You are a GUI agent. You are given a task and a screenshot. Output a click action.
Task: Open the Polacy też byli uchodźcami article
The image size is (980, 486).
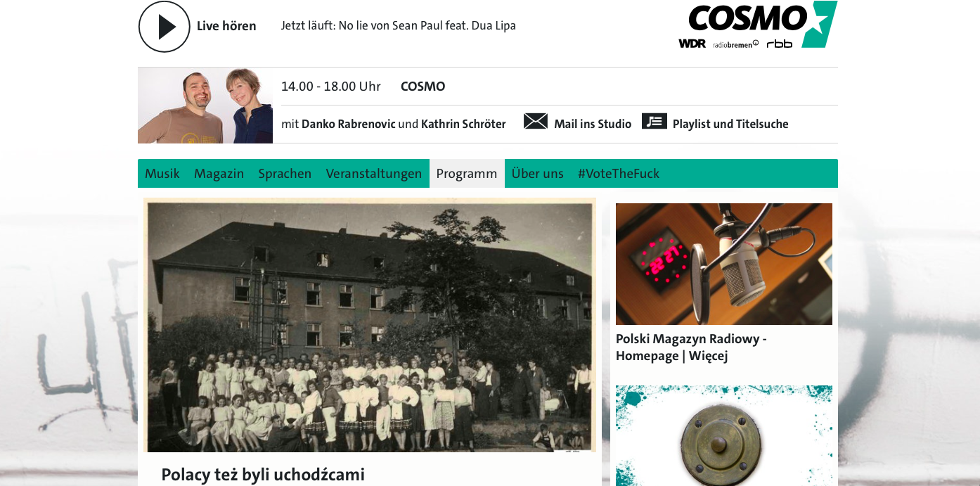coord(263,475)
